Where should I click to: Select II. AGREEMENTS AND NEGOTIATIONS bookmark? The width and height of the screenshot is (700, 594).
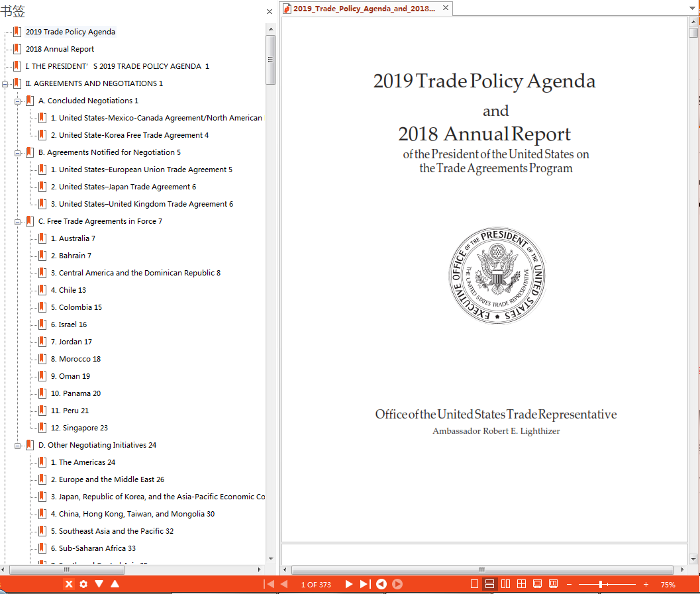click(x=94, y=83)
